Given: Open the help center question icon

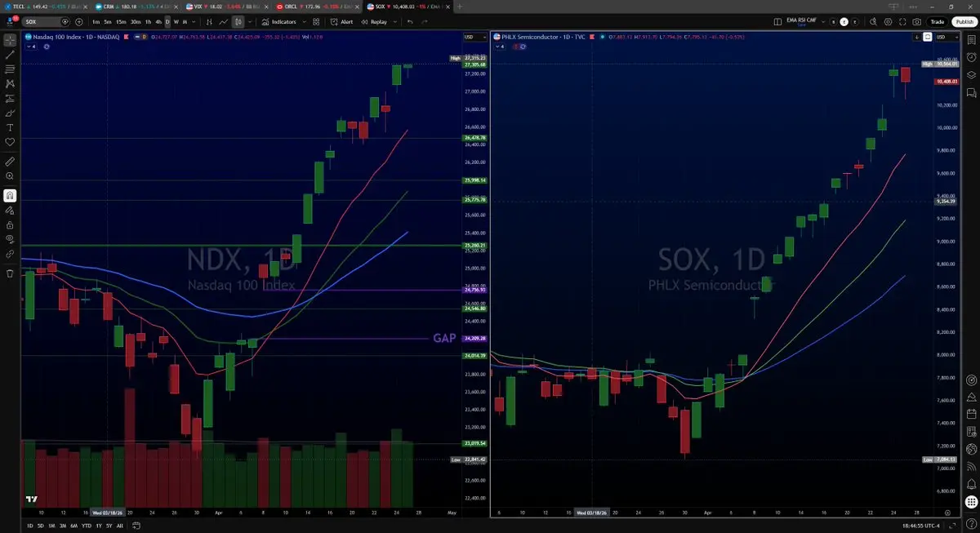Looking at the screenshot, I should pos(971,523).
